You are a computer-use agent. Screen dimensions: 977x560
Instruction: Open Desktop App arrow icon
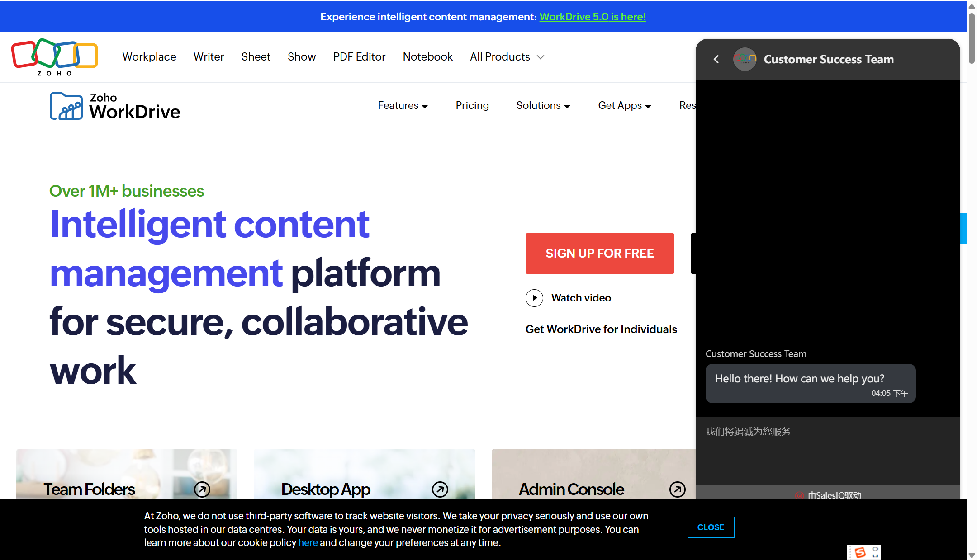pos(440,489)
